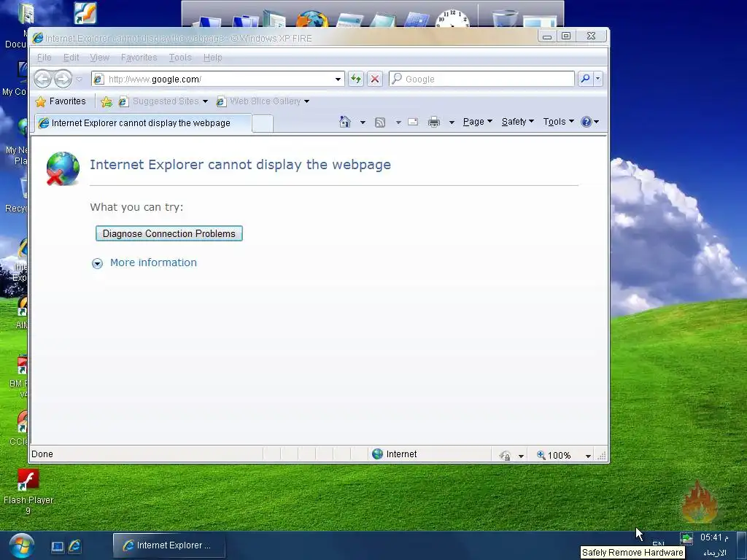747x560 pixels.
Task: Open the File menu
Action: (x=44, y=58)
